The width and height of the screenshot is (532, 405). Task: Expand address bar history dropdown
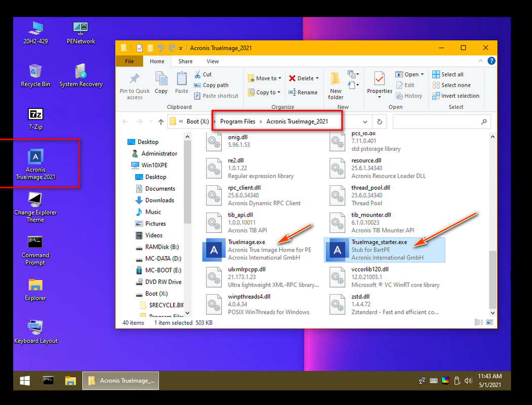click(x=365, y=122)
